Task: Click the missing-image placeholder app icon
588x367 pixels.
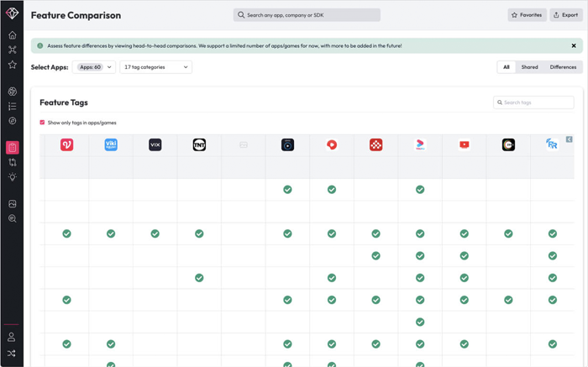Action: [x=244, y=144]
